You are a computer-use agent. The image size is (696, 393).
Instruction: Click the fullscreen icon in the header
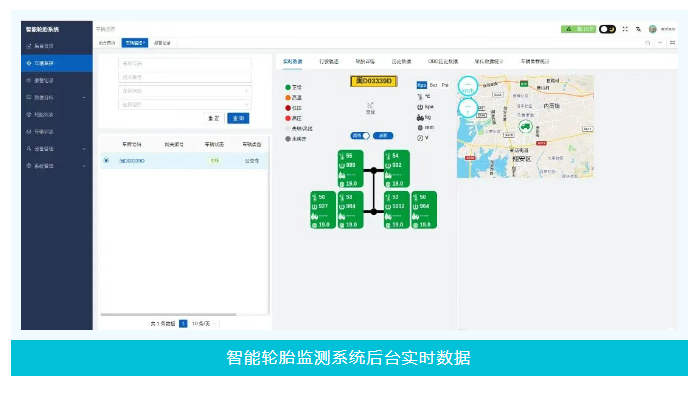coord(625,29)
